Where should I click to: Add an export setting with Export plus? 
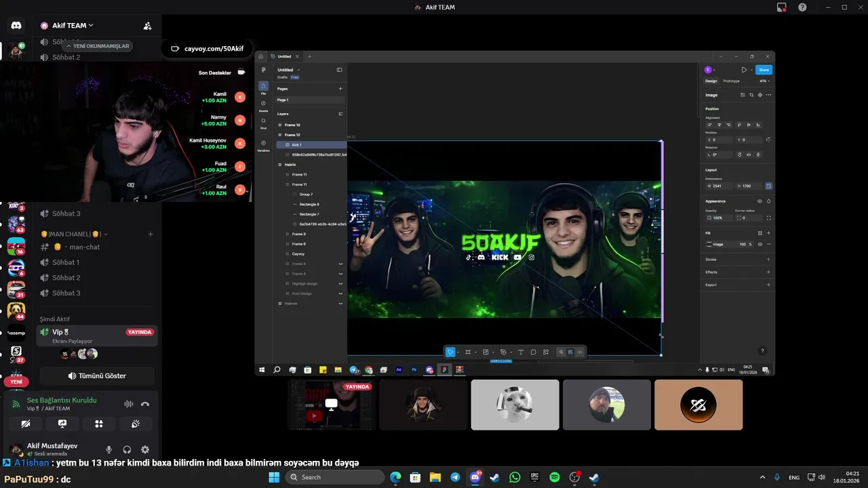click(768, 285)
